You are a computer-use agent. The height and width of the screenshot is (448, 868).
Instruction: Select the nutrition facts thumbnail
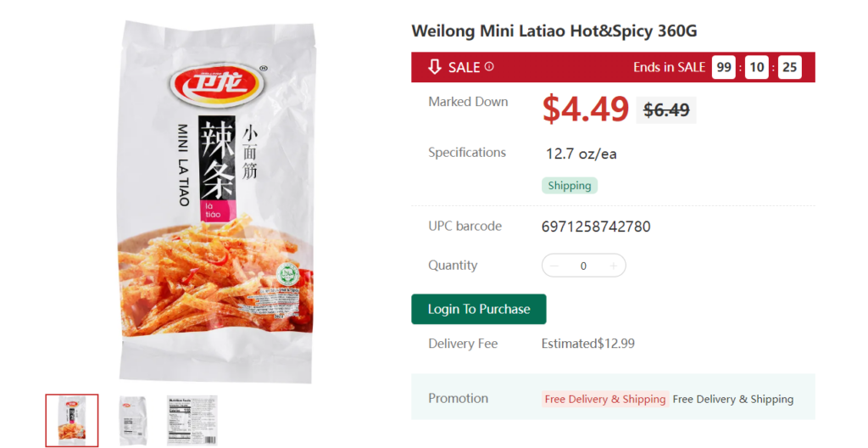click(192, 420)
